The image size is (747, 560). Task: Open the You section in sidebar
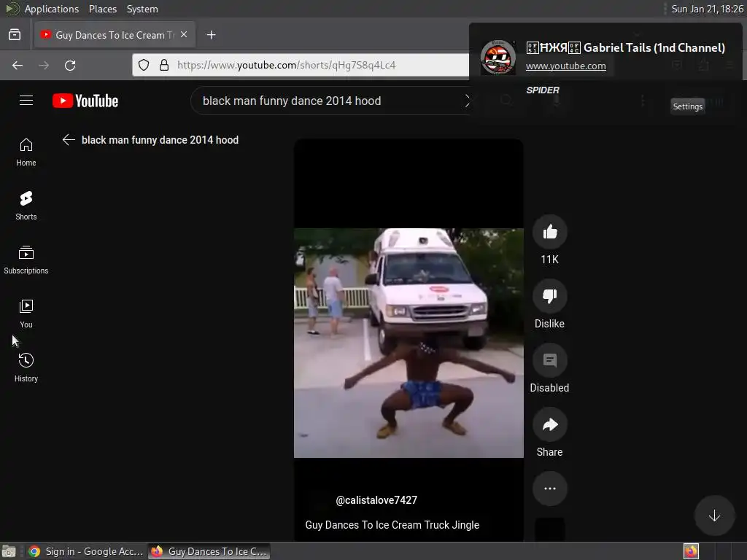pos(26,314)
